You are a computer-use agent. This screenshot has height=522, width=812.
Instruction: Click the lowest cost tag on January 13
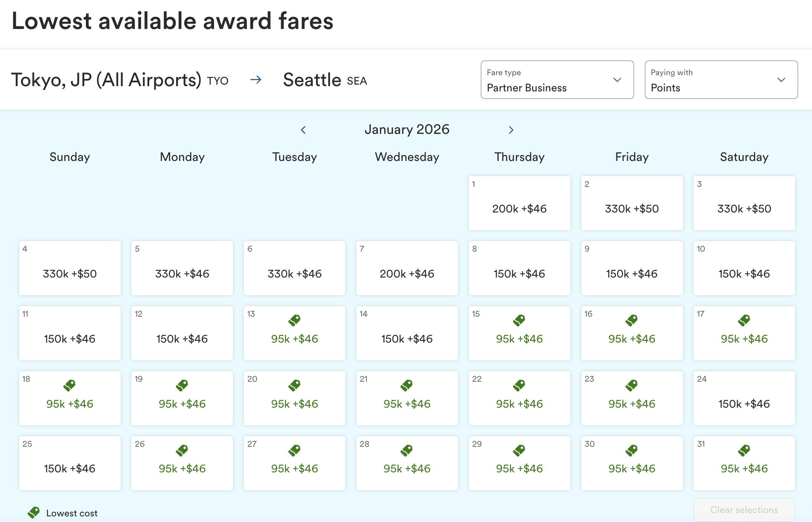pyautogui.click(x=294, y=320)
